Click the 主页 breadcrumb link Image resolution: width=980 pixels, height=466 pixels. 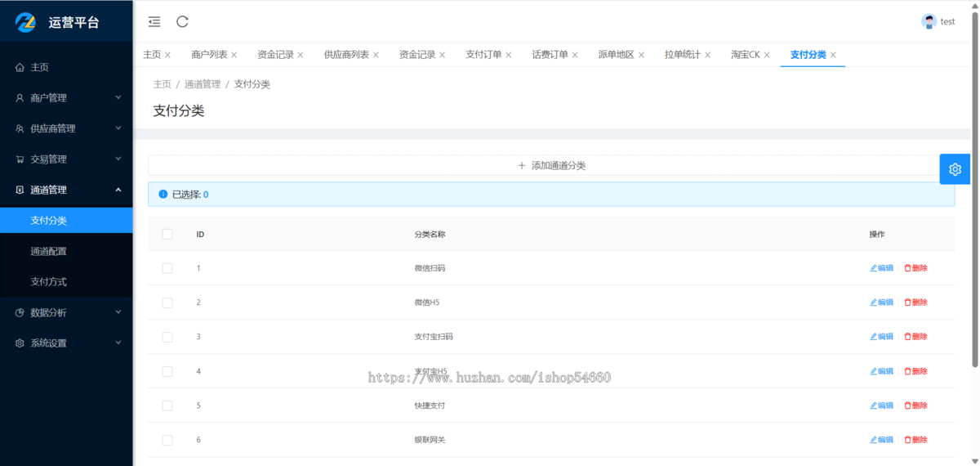163,84
